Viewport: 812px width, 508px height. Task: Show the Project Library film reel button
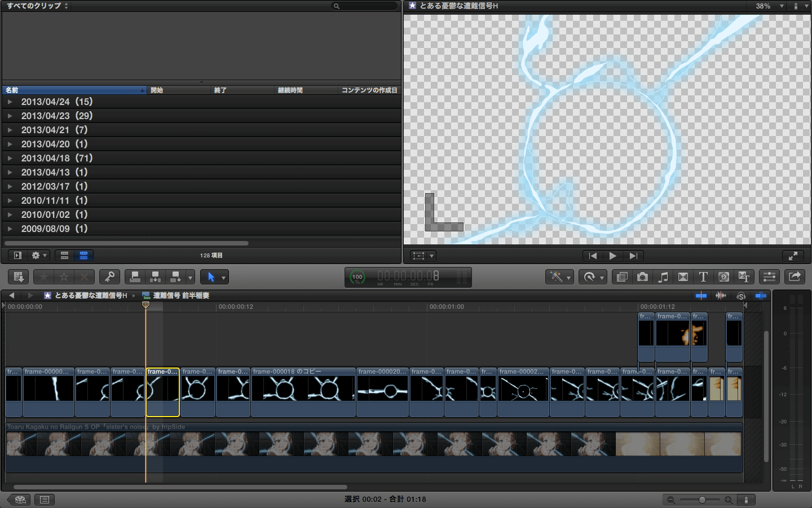click(x=20, y=500)
